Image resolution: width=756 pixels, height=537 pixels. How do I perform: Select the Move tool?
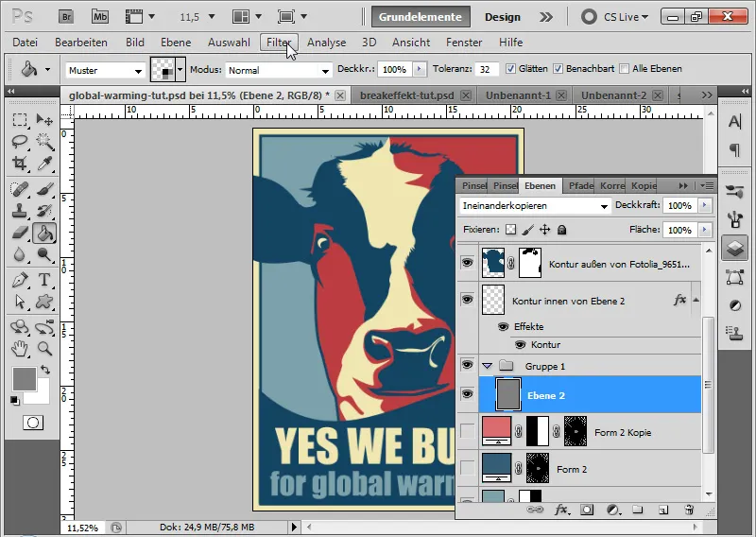(x=44, y=120)
